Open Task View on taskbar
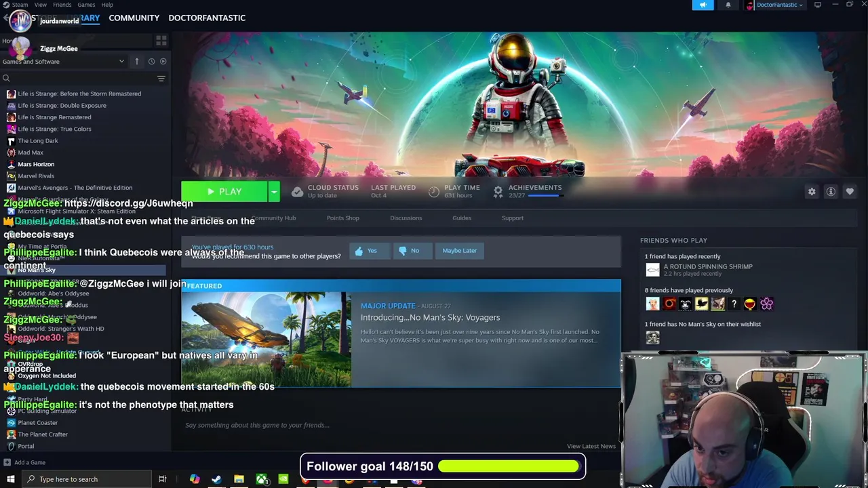Viewport: 868px width, 488px height. point(163,479)
